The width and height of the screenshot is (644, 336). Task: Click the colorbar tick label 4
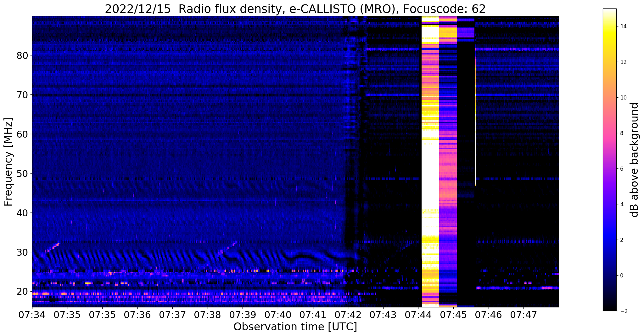coord(621,204)
